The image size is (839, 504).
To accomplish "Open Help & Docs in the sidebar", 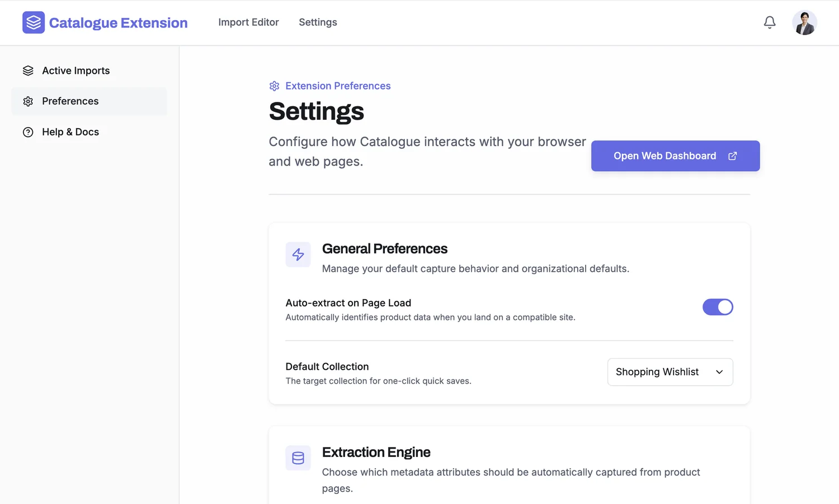I will (x=89, y=132).
